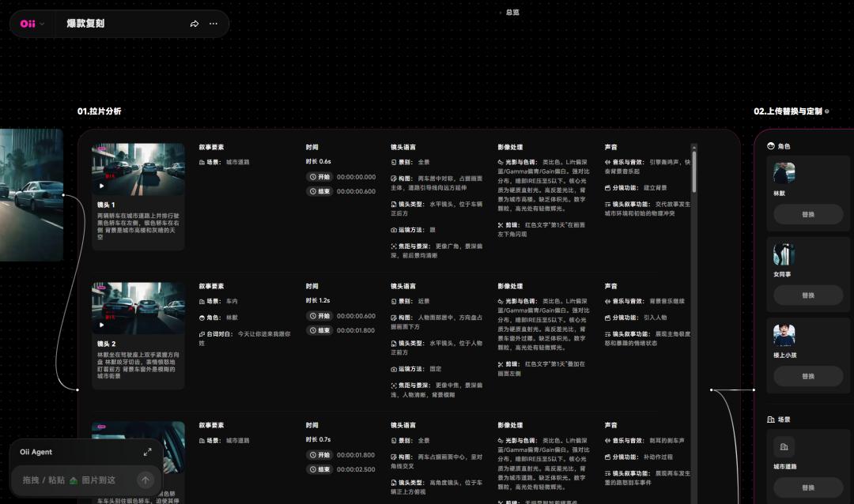Click the 城市道路 scene placeholder icon

(784, 447)
